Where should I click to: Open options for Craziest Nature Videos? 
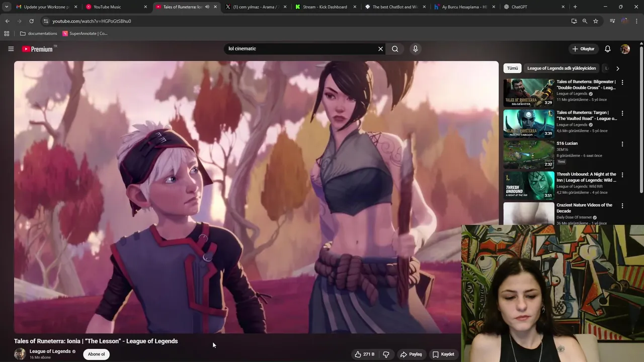tap(622, 206)
